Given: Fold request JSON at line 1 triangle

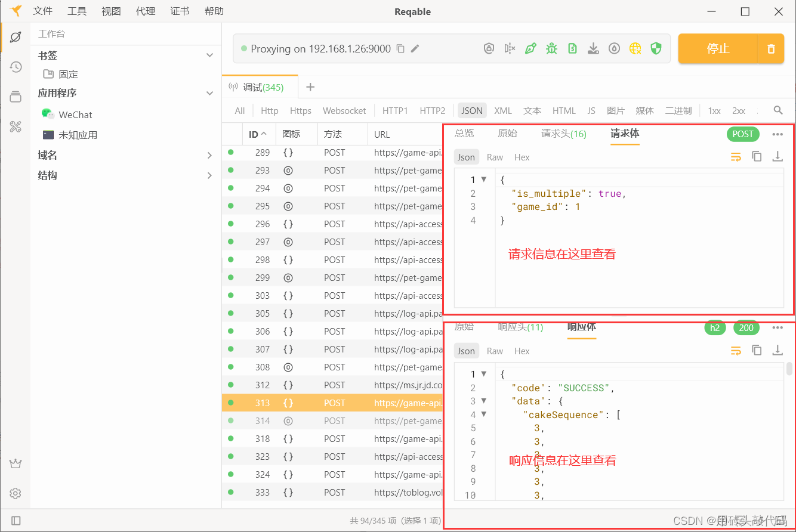Looking at the screenshot, I should click(x=484, y=179).
